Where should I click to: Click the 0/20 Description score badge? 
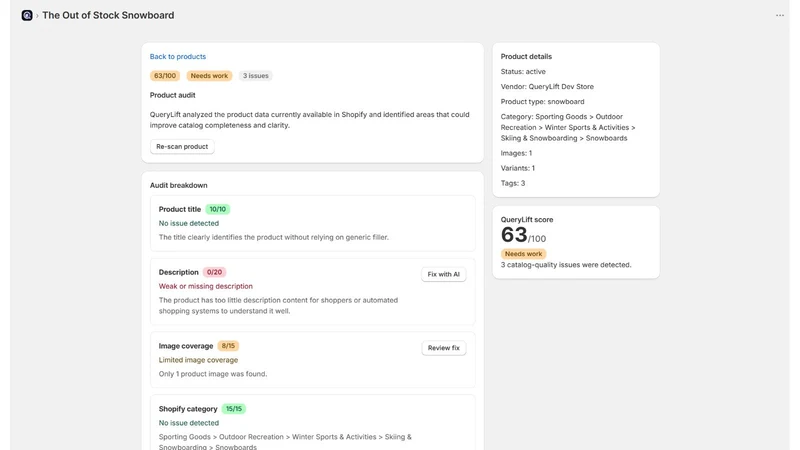click(x=214, y=272)
